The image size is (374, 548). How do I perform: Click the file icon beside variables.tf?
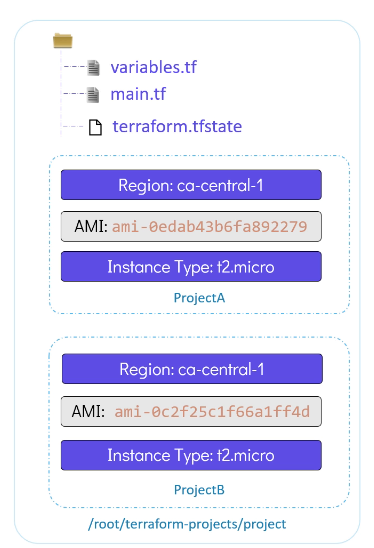click(93, 68)
